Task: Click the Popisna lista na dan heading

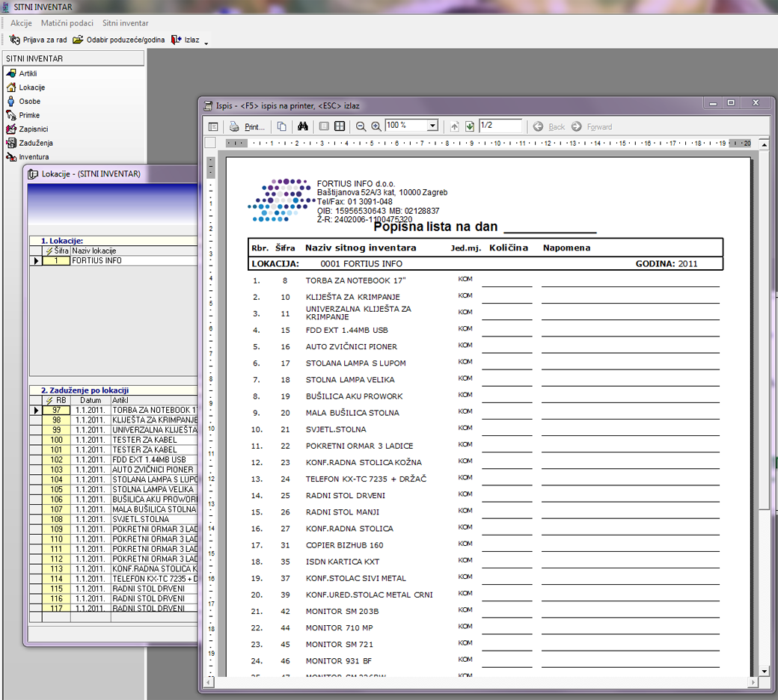Action: point(435,227)
